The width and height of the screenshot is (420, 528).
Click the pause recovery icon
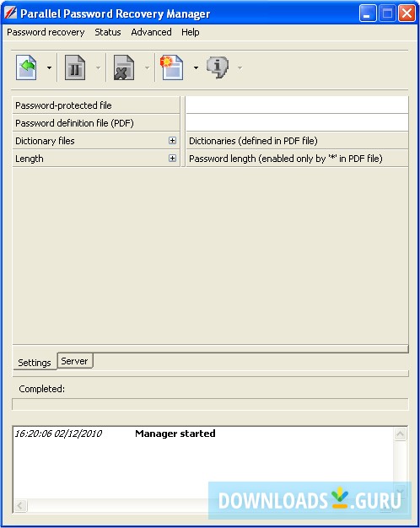tap(75, 67)
